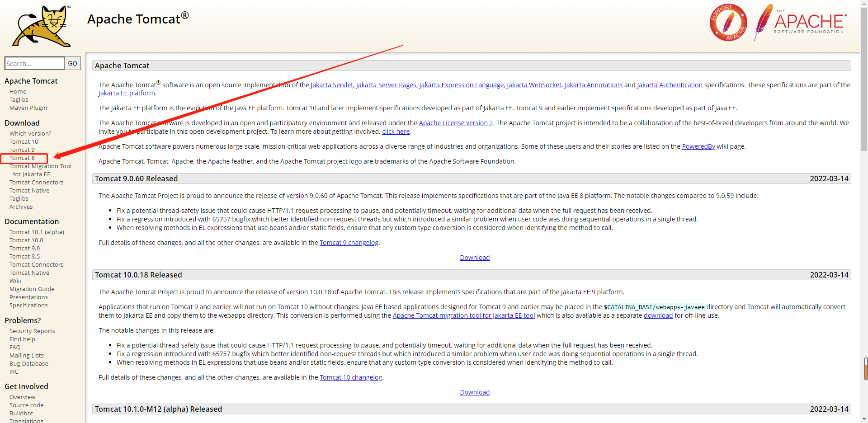Open Find help link
Viewport: 868px width, 423px height.
[x=22, y=339]
